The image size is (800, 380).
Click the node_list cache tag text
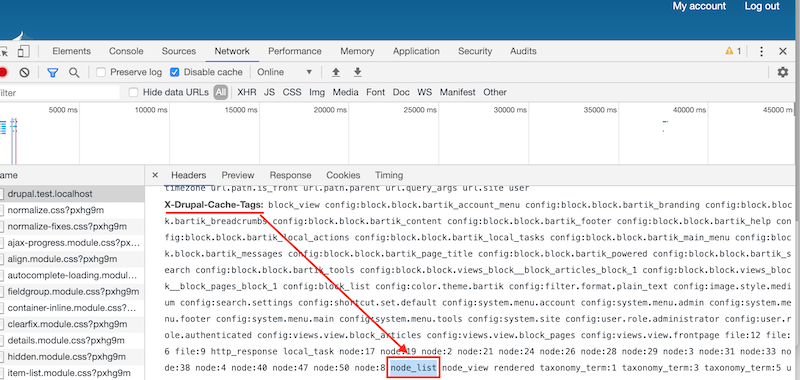pyautogui.click(x=414, y=367)
